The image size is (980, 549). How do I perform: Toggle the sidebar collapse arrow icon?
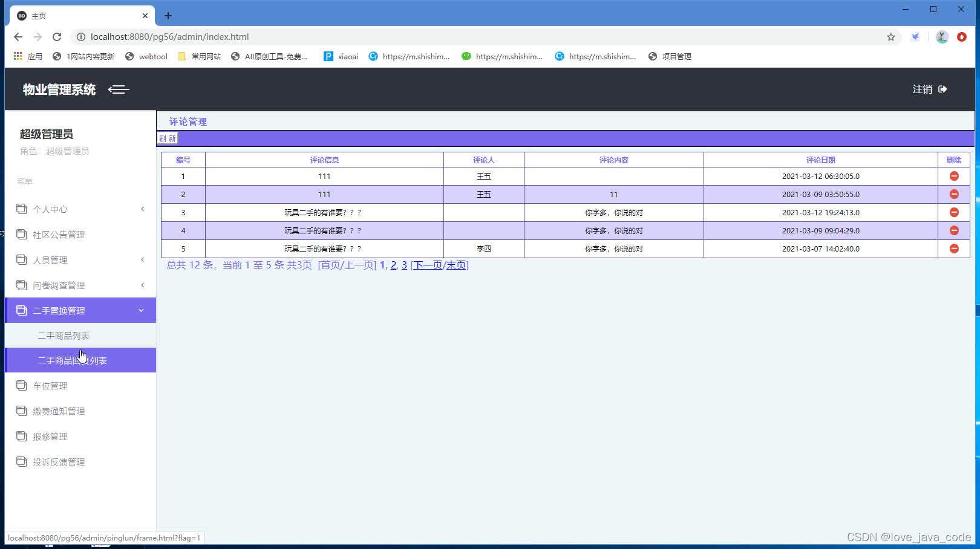[119, 89]
